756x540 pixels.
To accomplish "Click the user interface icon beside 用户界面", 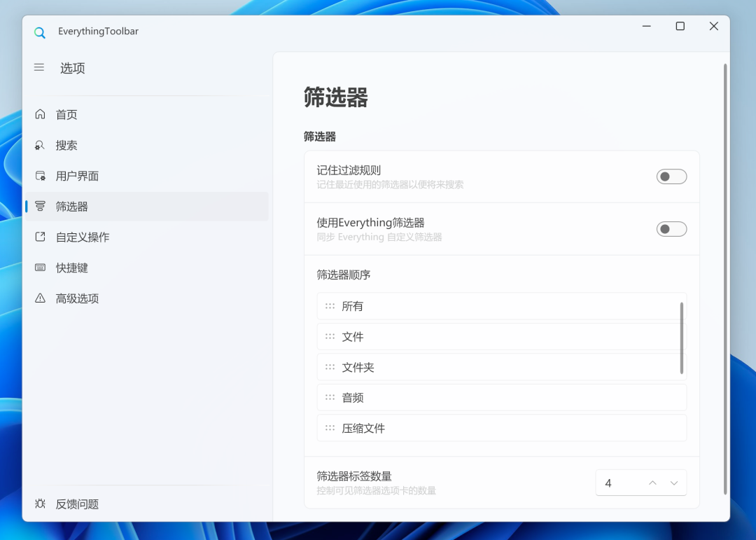I will pos(40,176).
